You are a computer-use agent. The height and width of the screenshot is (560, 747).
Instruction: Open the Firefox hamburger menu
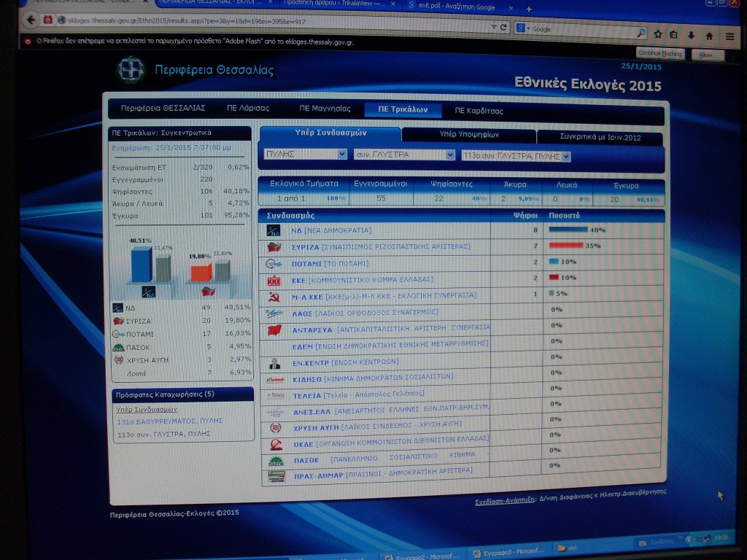coord(729,36)
